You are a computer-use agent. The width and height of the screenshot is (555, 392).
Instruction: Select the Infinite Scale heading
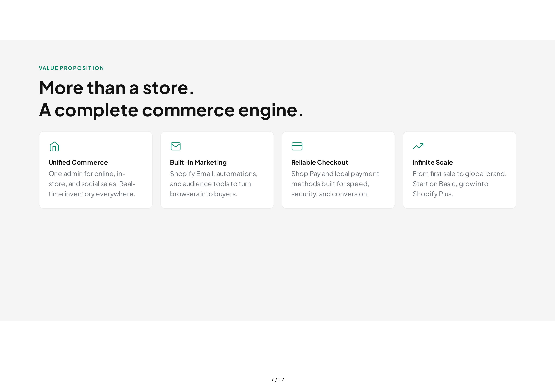pyautogui.click(x=433, y=162)
